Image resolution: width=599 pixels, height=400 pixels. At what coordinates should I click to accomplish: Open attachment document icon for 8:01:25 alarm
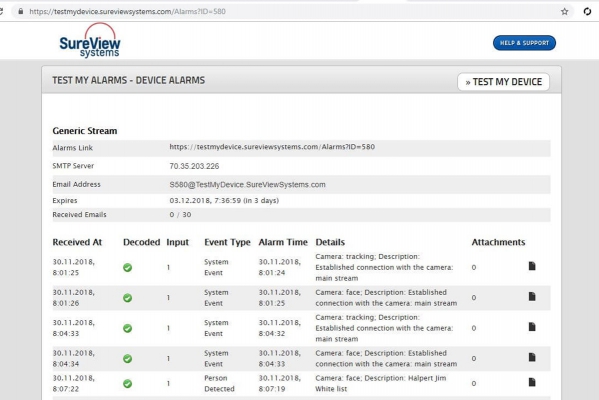[x=532, y=266]
